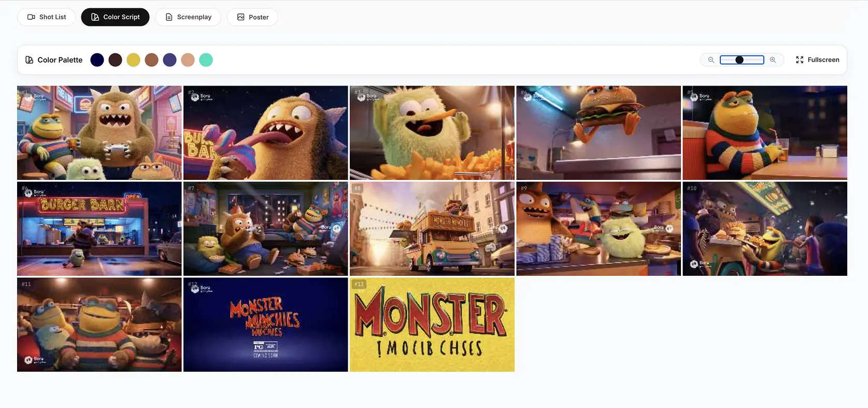Screen dimensions: 868x408
Task: Open shot #12 blue Monster Munchies title
Action: point(265,325)
